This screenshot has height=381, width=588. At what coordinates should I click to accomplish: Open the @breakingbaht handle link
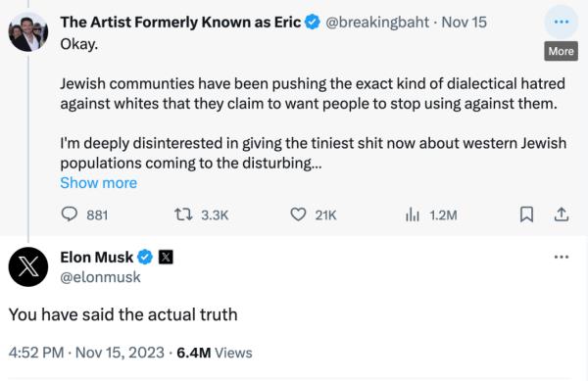377,23
